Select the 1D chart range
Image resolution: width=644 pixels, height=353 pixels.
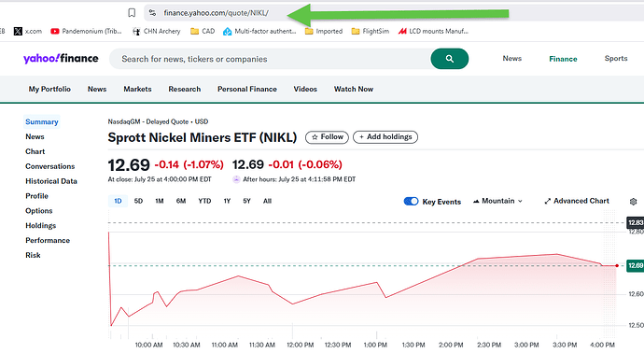[118, 201]
